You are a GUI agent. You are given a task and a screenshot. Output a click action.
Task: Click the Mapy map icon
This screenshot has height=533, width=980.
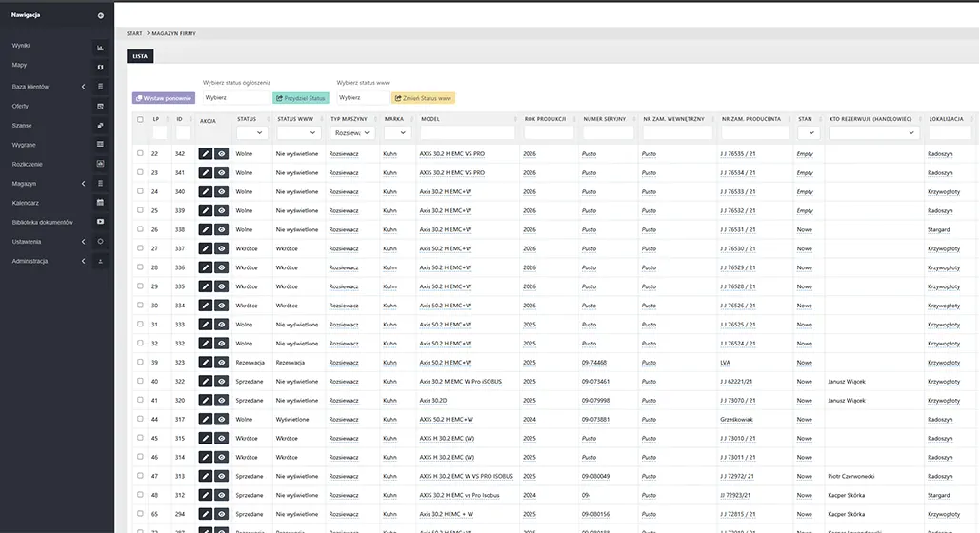coord(101,67)
